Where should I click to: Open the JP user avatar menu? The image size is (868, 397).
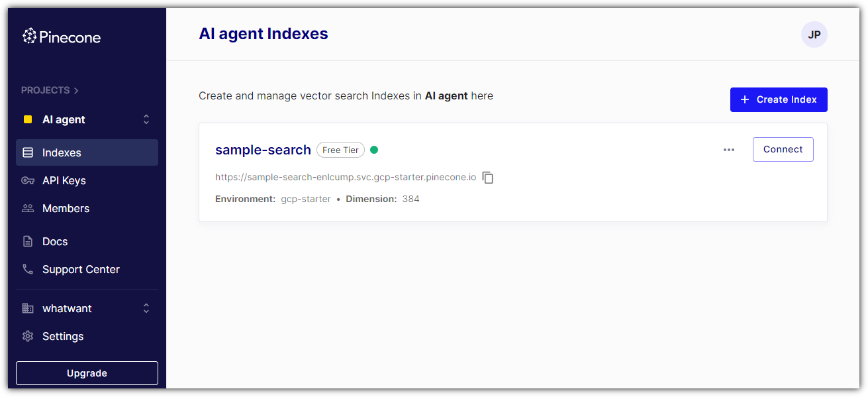pyautogui.click(x=814, y=34)
